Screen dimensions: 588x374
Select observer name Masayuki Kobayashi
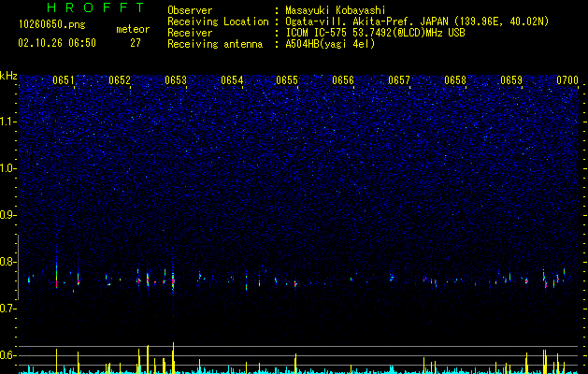pyautogui.click(x=336, y=10)
